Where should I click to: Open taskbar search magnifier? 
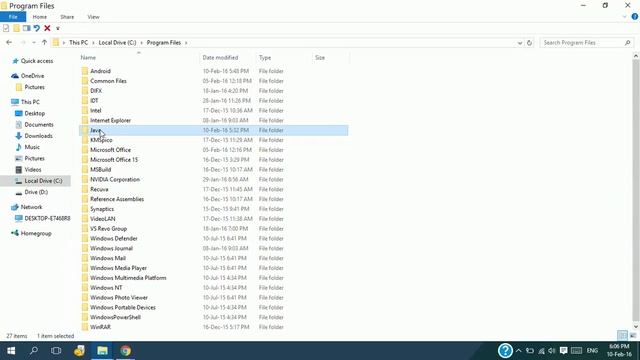(x=34, y=351)
